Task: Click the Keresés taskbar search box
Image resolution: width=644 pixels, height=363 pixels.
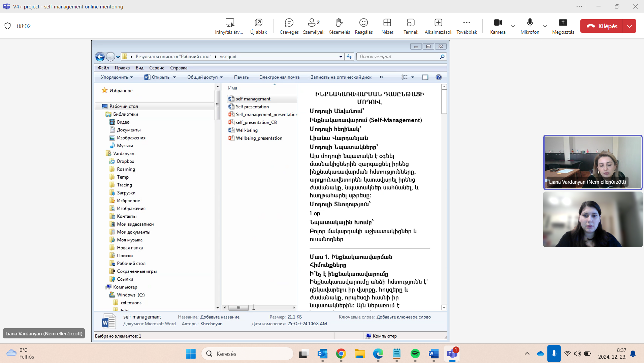Action: click(x=248, y=354)
